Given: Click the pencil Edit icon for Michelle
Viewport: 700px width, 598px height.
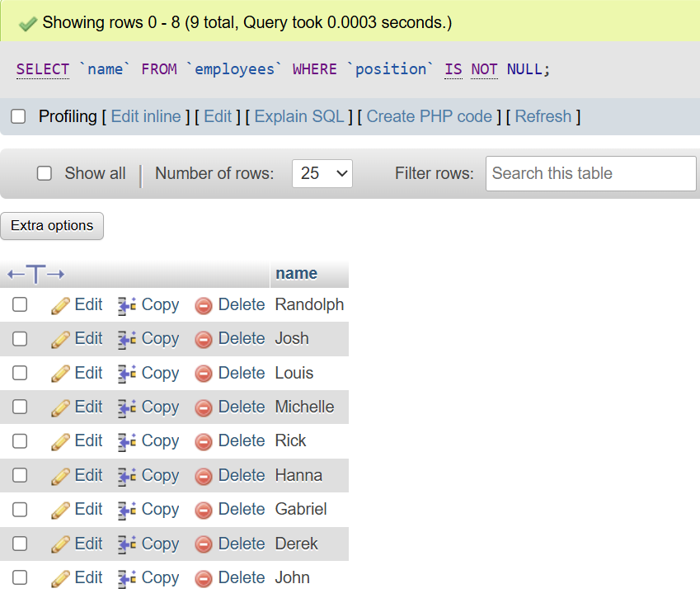Looking at the screenshot, I should pyautogui.click(x=60, y=407).
